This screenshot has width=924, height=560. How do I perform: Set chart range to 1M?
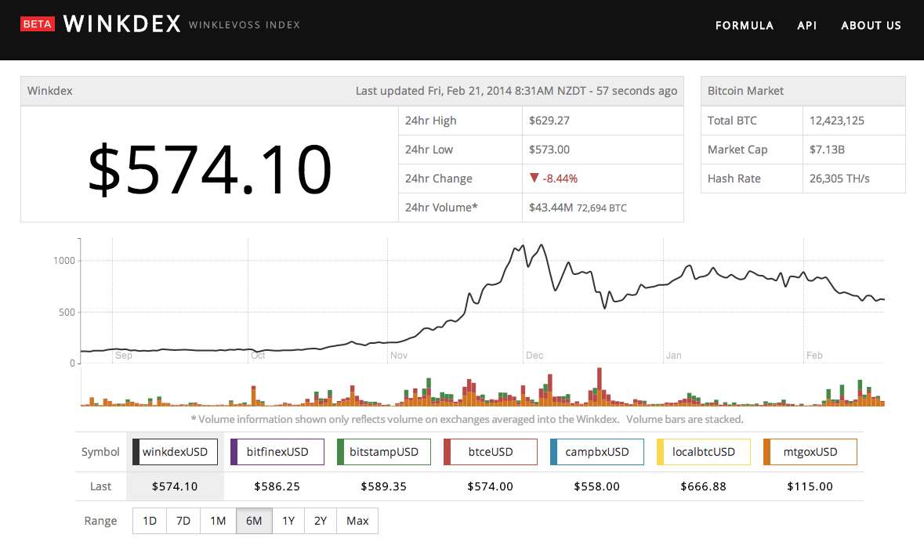tap(218, 521)
